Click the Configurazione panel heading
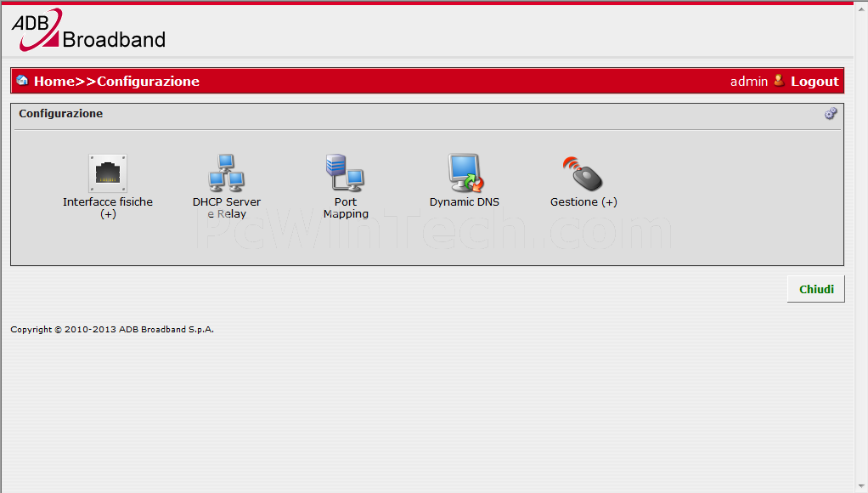868x493 pixels. pos(61,114)
